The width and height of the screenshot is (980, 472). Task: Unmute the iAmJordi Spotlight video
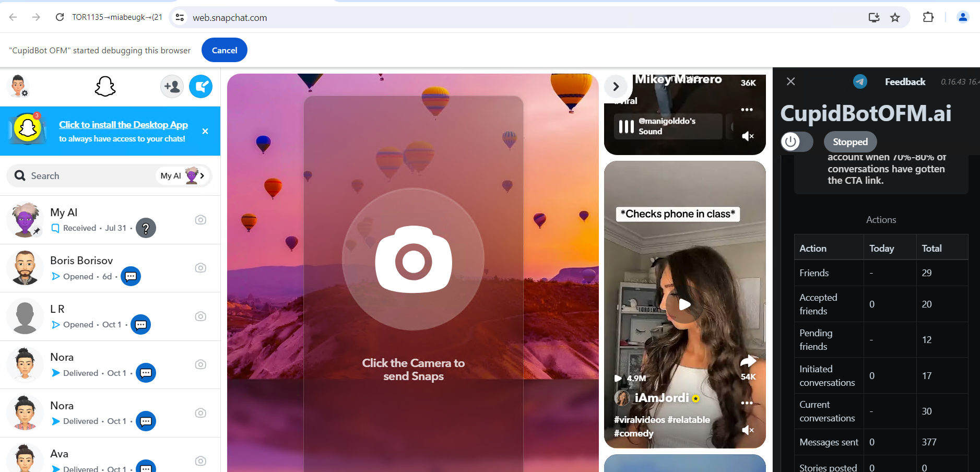[748, 430]
